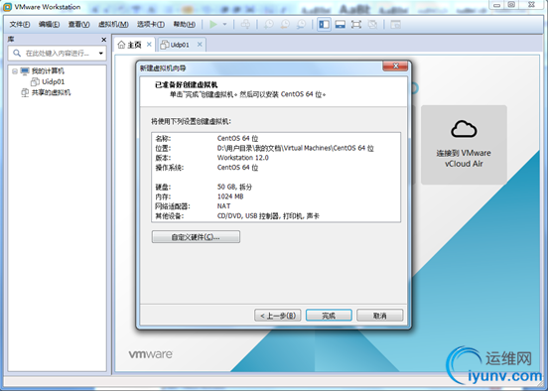
Task: Close the Uidp01 tab
Action: 200,45
